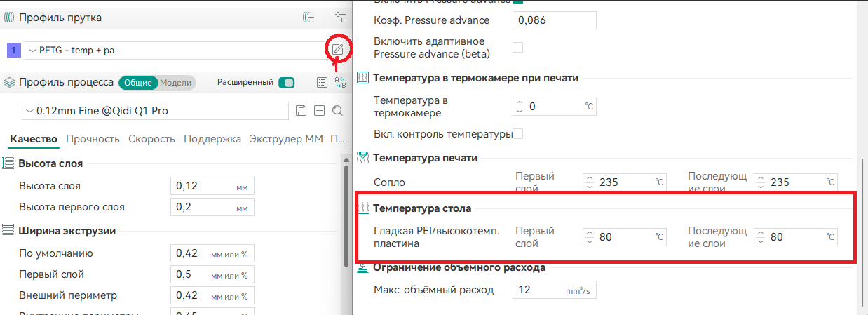Increase bed first layer temperature arrow

pos(590,233)
